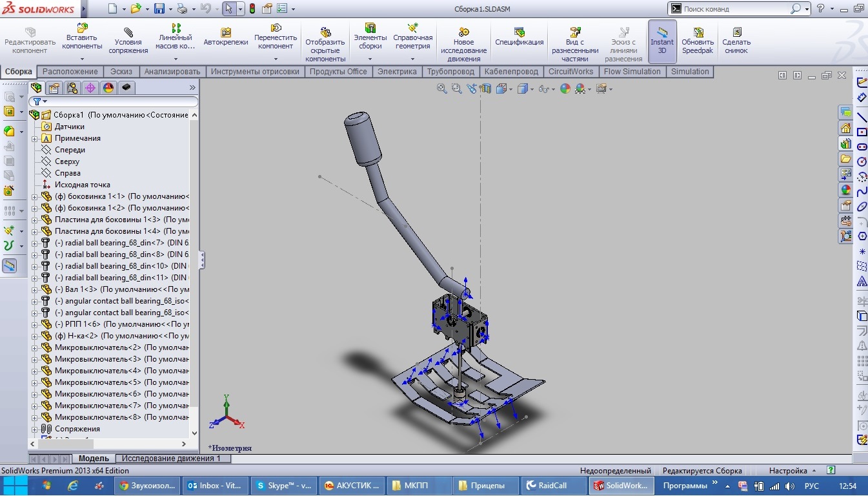The height and width of the screenshot is (496, 868).
Task: Open the ConfigurationManager tab icon
Action: [x=72, y=88]
